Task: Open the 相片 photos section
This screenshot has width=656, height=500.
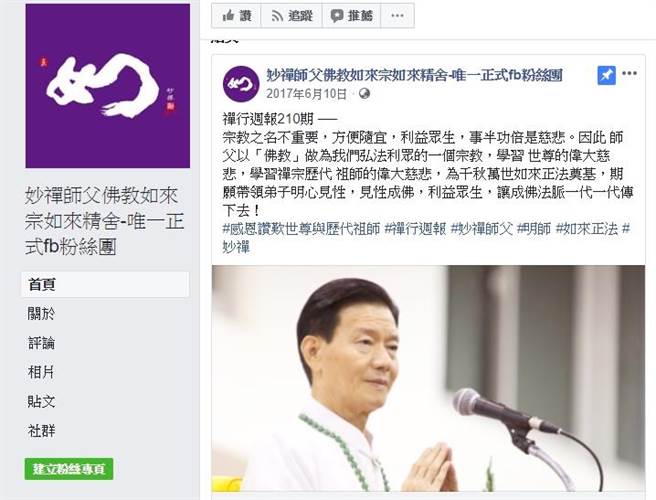Action: point(41,372)
